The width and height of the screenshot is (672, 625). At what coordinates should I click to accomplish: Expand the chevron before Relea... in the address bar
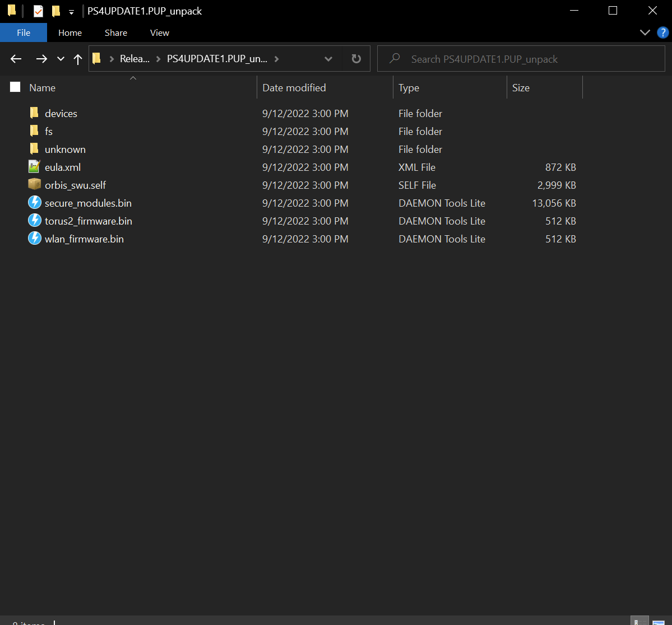[x=112, y=59]
